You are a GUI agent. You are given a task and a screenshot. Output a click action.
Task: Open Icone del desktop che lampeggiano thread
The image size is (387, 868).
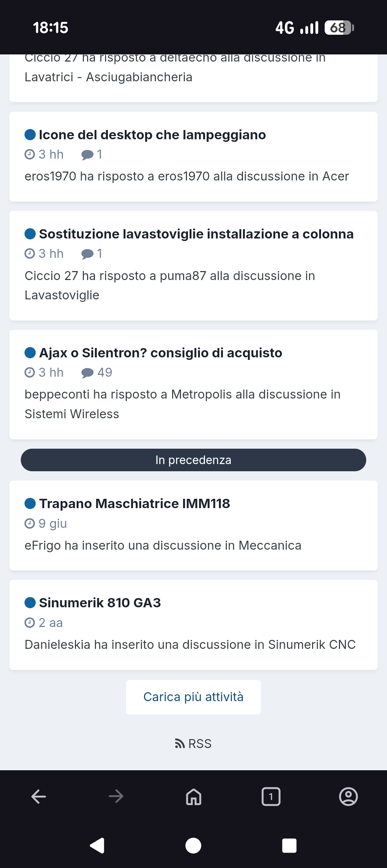coord(152,135)
